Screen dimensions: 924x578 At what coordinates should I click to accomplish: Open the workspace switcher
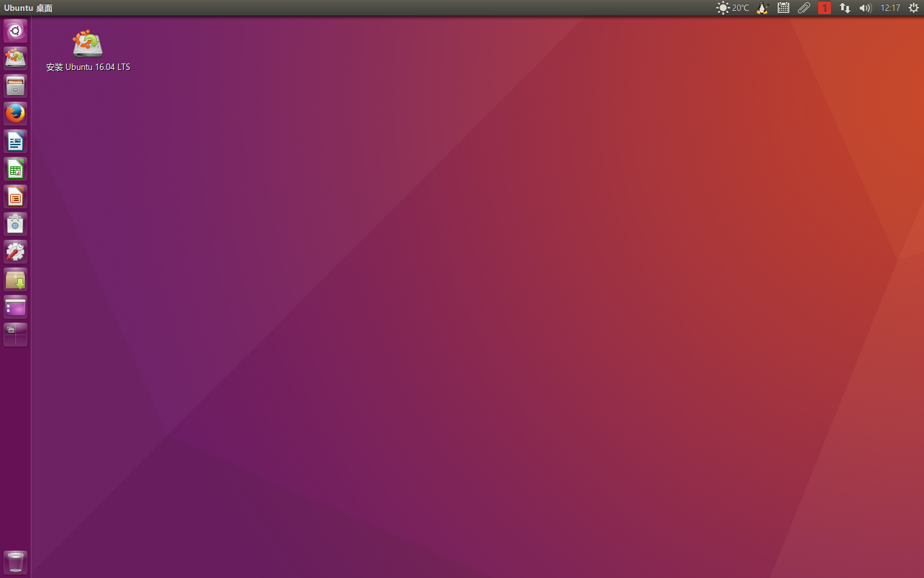coord(15,335)
